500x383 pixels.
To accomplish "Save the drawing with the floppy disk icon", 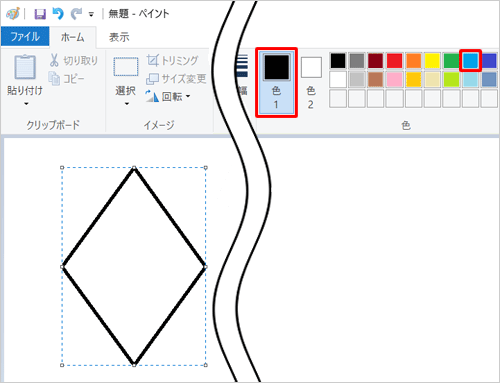I will coord(40,14).
